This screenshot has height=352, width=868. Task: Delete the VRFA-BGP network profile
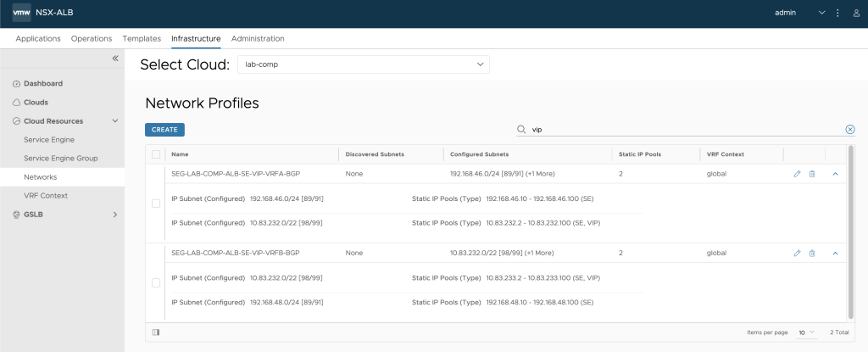[812, 174]
